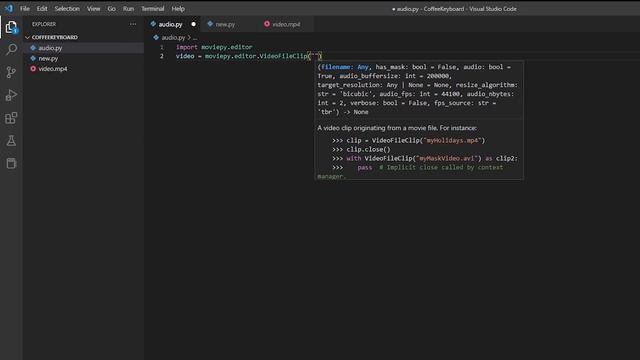The width and height of the screenshot is (640, 360).
Task: Click the 'video' variable name on line 2
Action: (185, 56)
